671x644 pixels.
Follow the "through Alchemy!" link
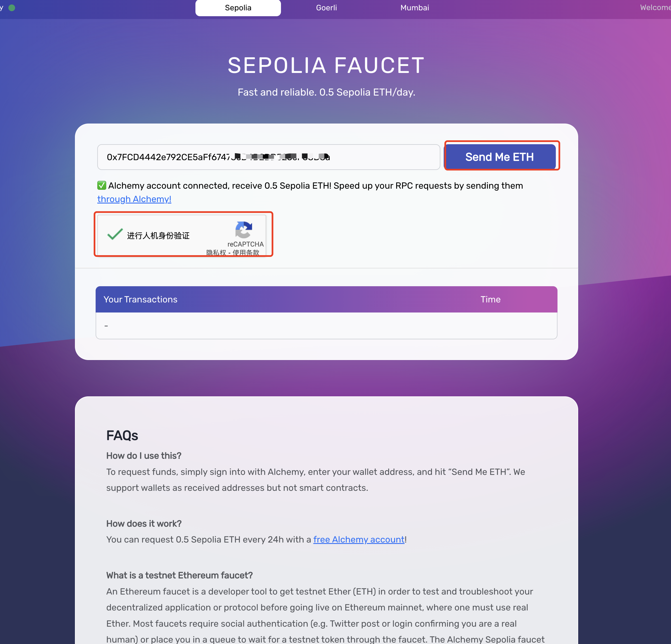[x=134, y=199]
